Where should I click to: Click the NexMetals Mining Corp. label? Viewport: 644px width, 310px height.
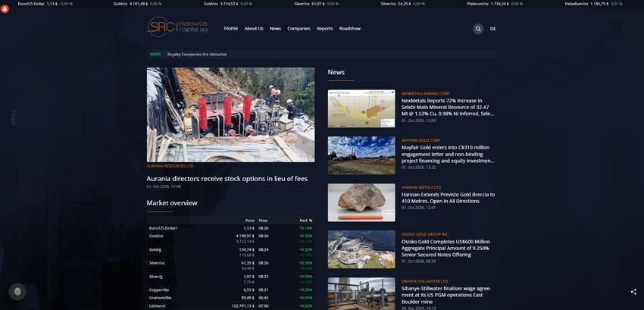pyautogui.click(x=425, y=94)
